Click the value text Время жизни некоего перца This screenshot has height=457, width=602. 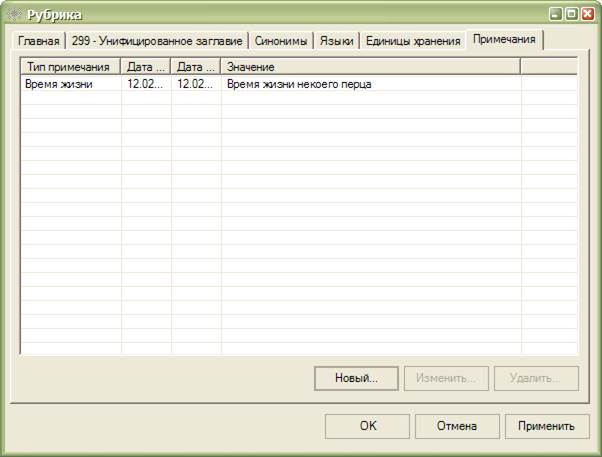tap(306, 84)
